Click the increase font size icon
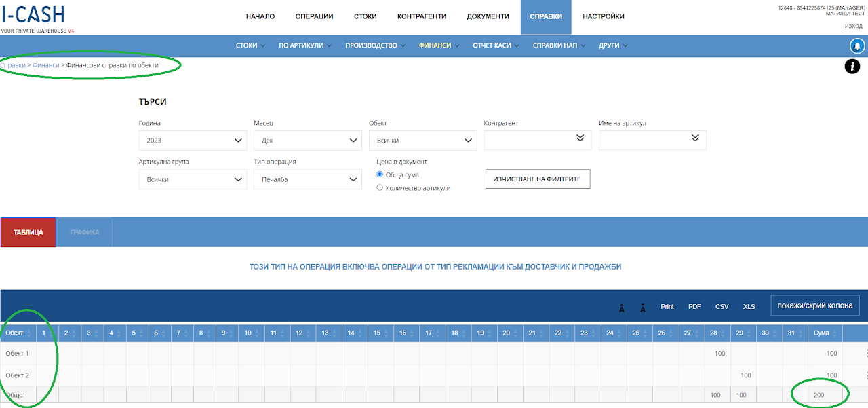 coord(621,308)
